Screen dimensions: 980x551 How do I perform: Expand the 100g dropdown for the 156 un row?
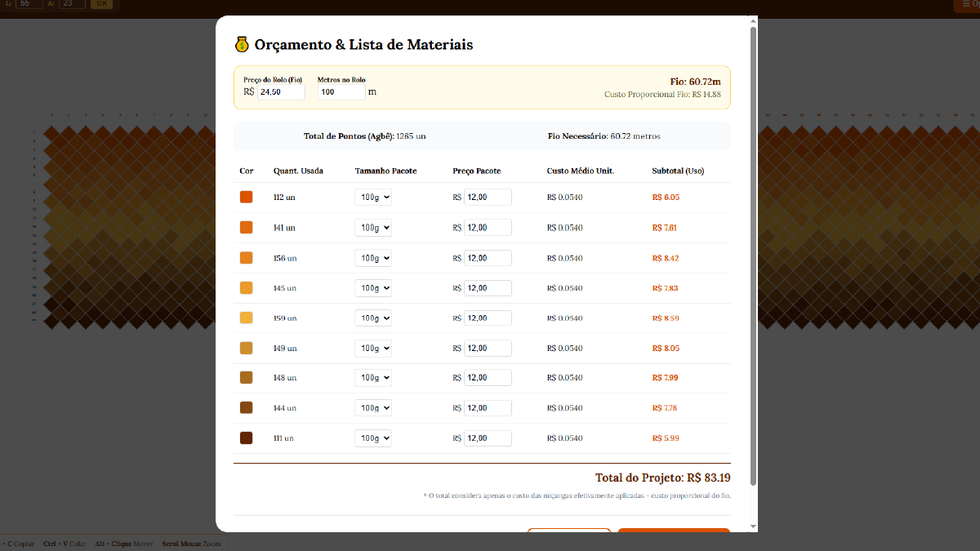pos(373,258)
